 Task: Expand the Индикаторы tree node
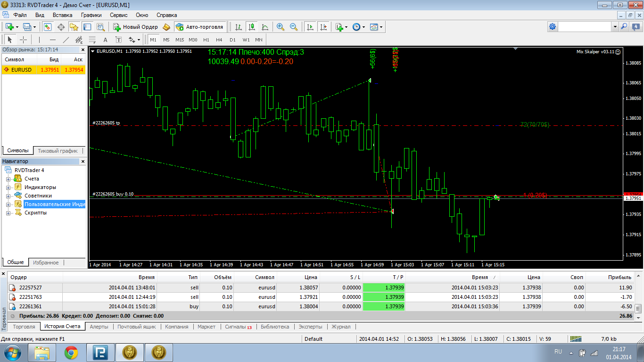pyautogui.click(x=8, y=188)
